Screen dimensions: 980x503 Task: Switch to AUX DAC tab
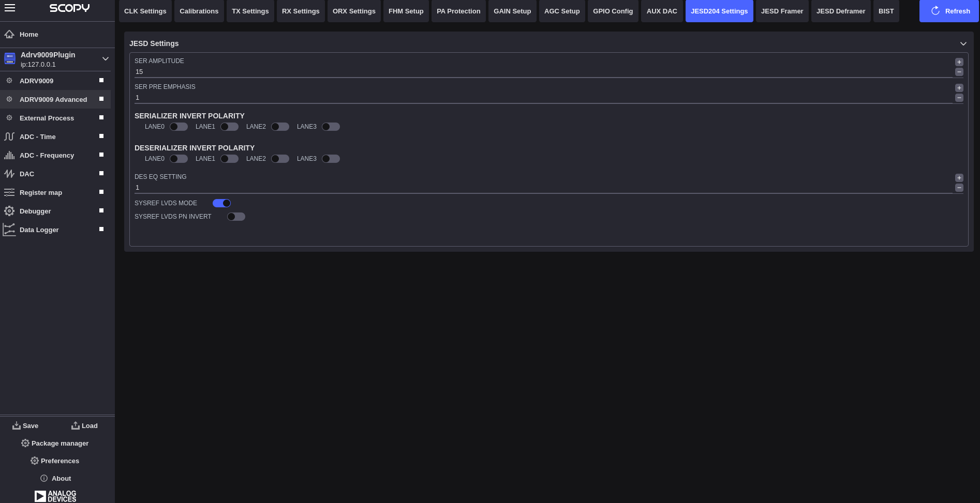(x=662, y=11)
